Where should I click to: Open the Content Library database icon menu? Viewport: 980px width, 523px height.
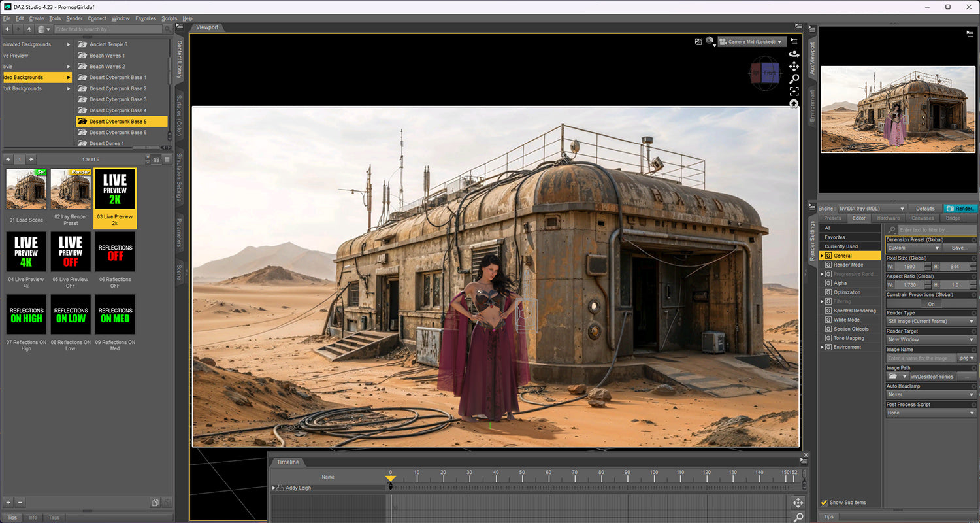pyautogui.click(x=43, y=29)
